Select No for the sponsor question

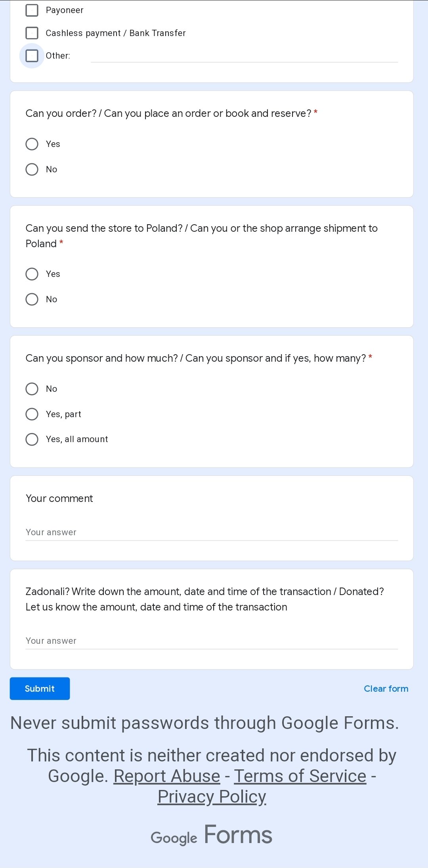tap(32, 389)
